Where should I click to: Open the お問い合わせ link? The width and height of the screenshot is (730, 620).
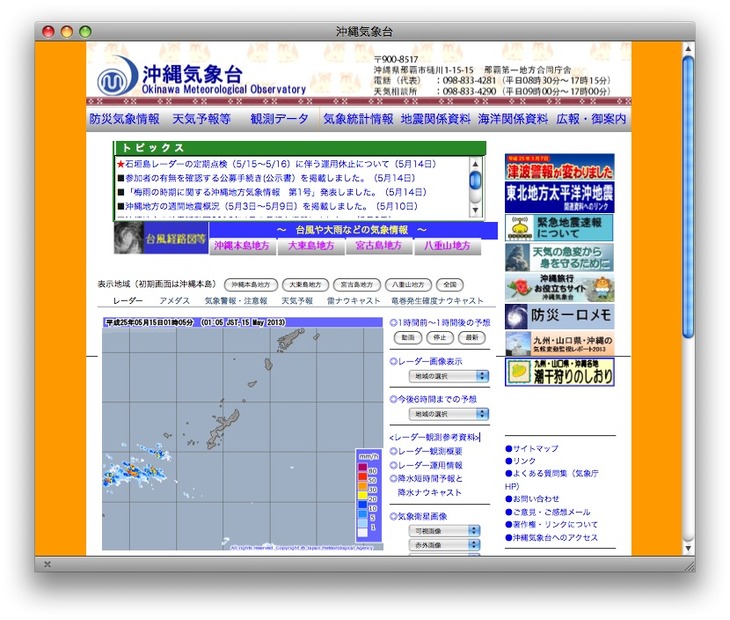pos(532,499)
